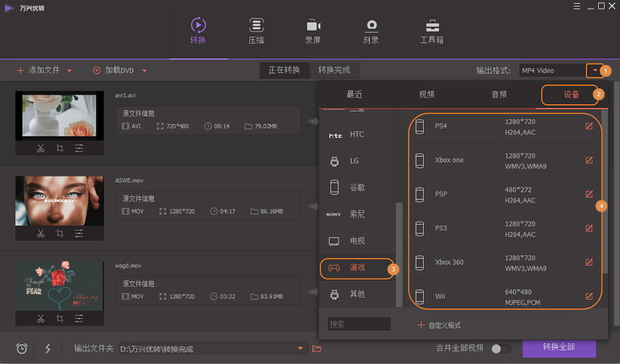Click the scissors trim icon under wsgd.mov

[x=41, y=318]
